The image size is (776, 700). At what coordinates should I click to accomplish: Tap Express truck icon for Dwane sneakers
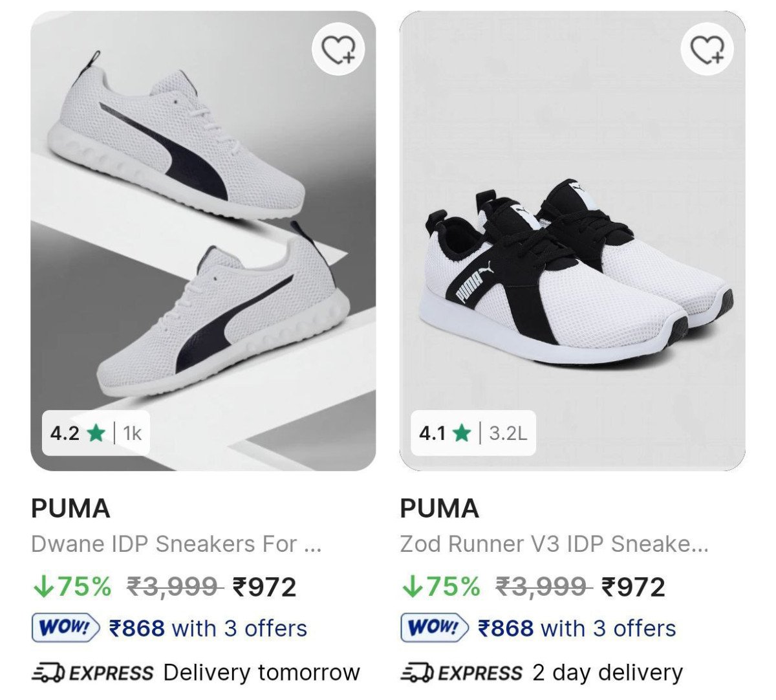[48, 673]
